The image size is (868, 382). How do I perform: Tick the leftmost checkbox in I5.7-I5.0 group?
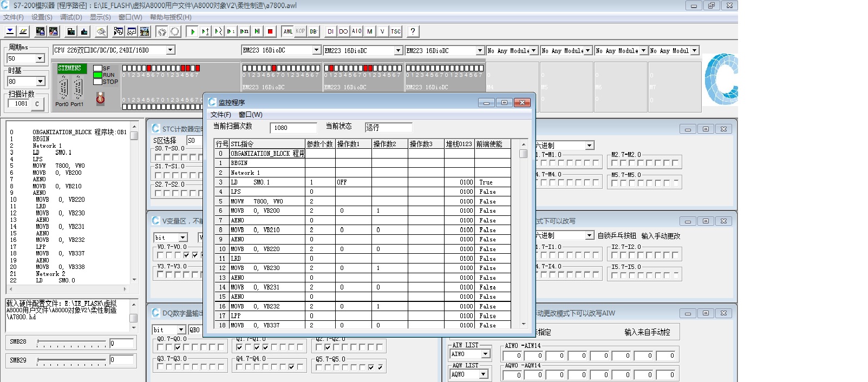[615, 275]
